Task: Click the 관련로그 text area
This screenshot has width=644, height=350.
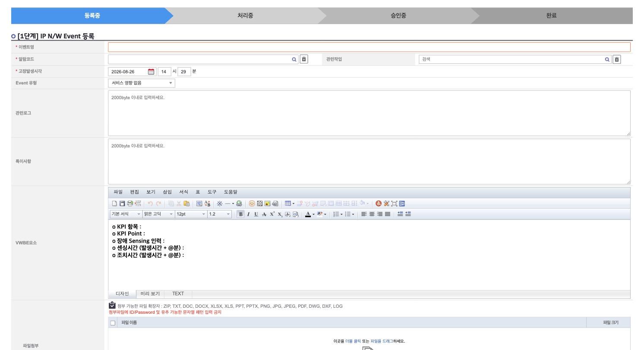Action: (x=369, y=113)
